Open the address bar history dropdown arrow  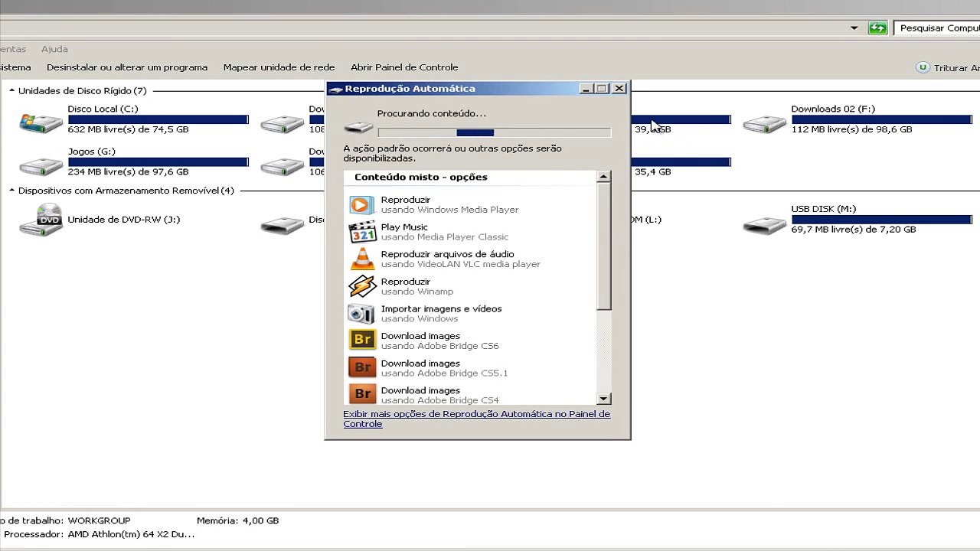point(854,28)
